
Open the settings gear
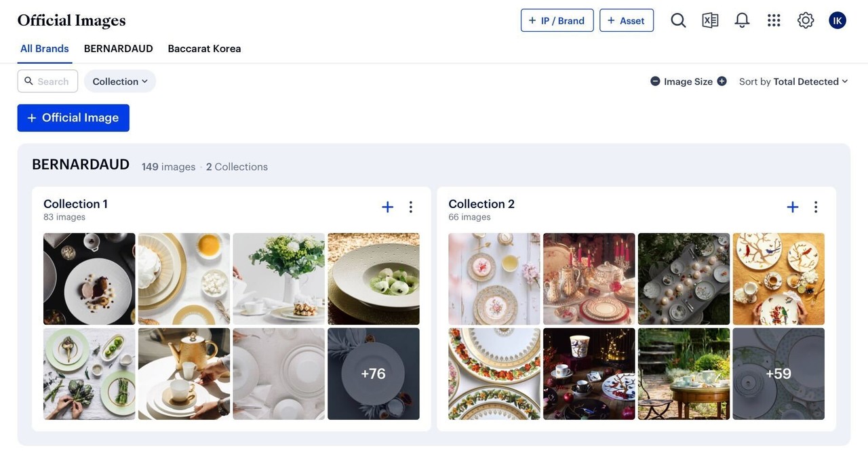coord(806,20)
